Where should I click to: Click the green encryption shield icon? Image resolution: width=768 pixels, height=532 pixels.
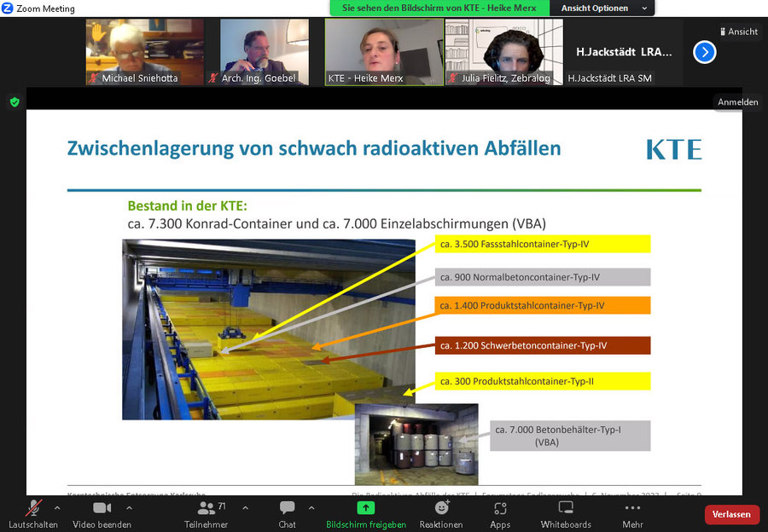click(x=15, y=101)
